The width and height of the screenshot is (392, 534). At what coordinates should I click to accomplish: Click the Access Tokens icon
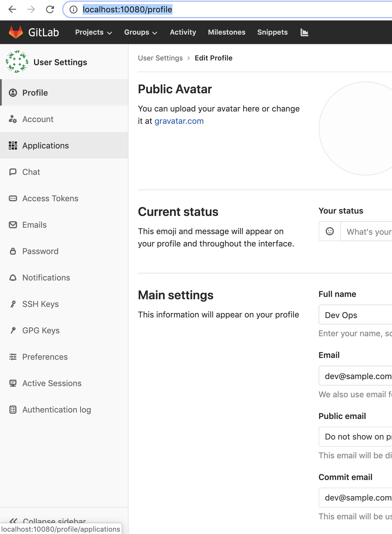[13, 198]
